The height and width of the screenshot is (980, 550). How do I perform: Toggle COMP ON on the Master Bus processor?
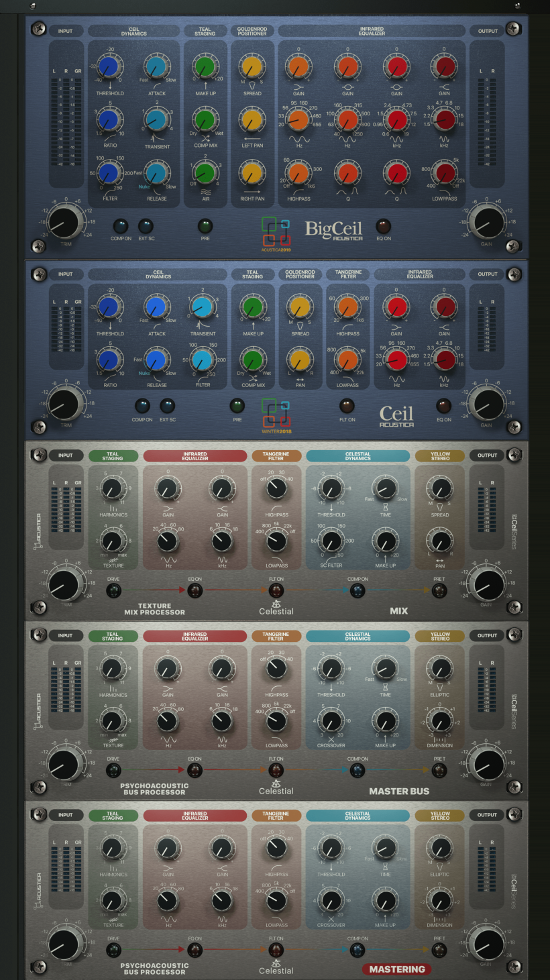tap(357, 770)
